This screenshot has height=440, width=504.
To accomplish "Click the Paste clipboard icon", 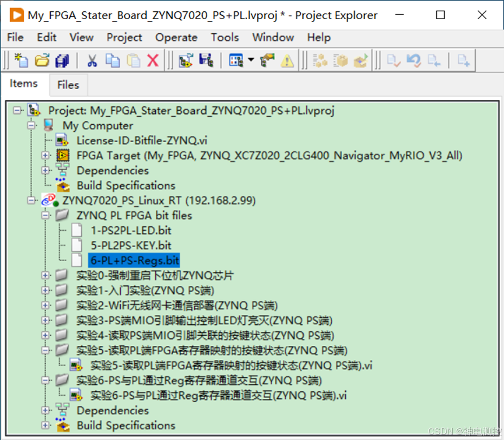I will pos(133,60).
